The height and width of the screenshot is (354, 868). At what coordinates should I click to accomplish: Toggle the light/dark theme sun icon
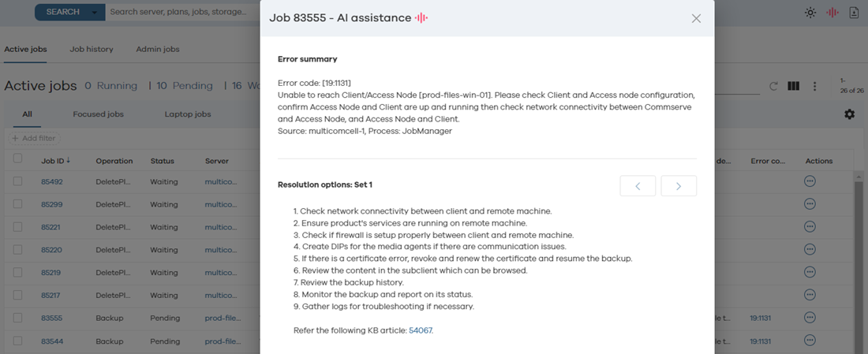coord(810,13)
